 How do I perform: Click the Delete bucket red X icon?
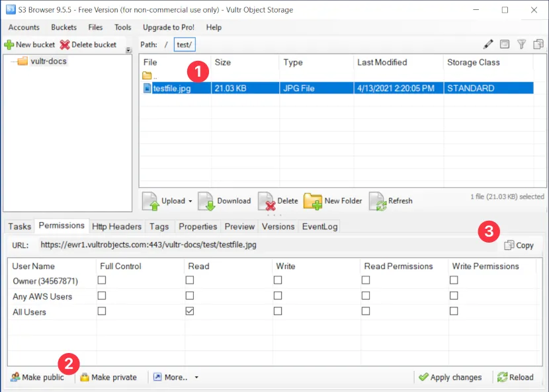(65, 45)
